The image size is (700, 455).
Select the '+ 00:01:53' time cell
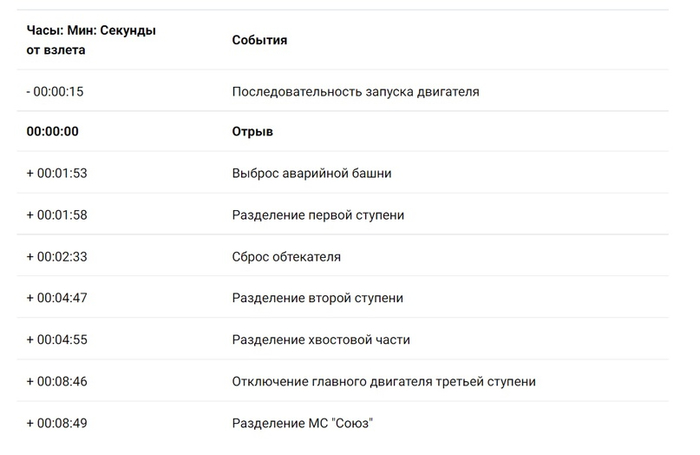click(57, 173)
